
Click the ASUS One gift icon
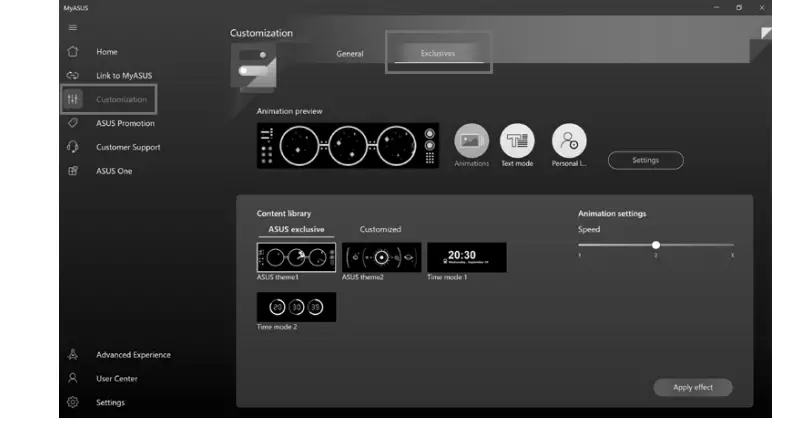click(73, 171)
